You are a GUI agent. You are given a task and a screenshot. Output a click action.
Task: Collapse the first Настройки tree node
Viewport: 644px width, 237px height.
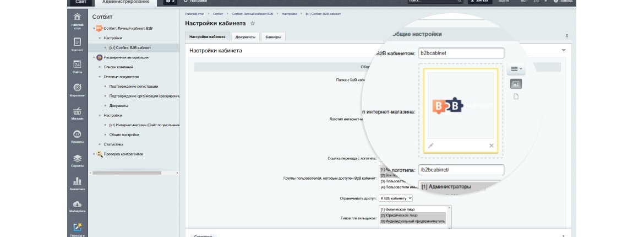pos(100,38)
